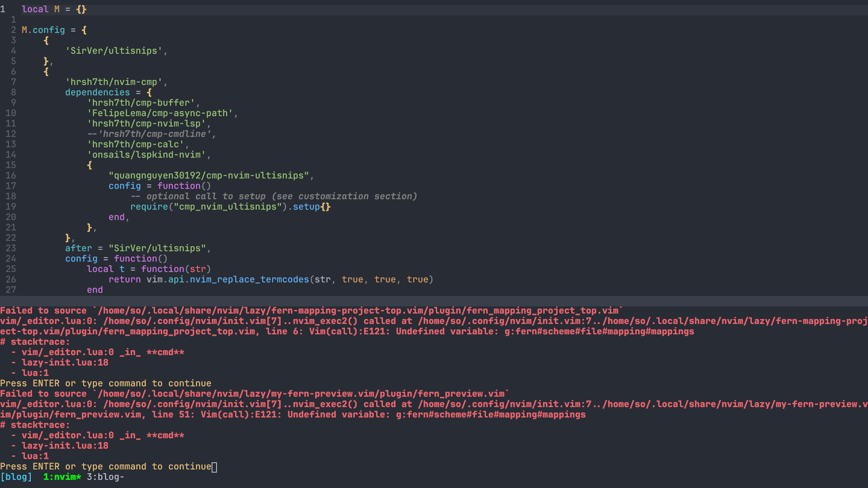Viewport: 868px width, 488px height.
Task: Click 'quangnguyen30192/cmp-nvim-ultisnips' string
Action: click(x=209, y=175)
